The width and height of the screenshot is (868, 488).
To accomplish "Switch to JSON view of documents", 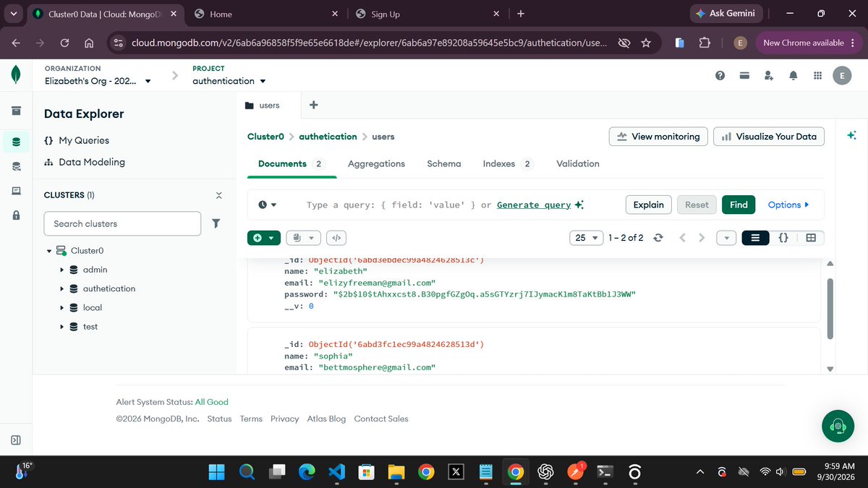I will [783, 237].
